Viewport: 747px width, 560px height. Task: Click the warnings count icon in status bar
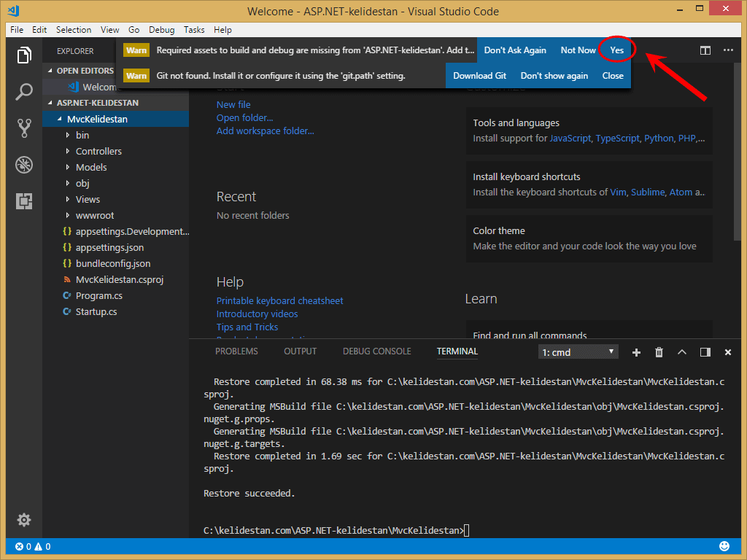pos(38,546)
